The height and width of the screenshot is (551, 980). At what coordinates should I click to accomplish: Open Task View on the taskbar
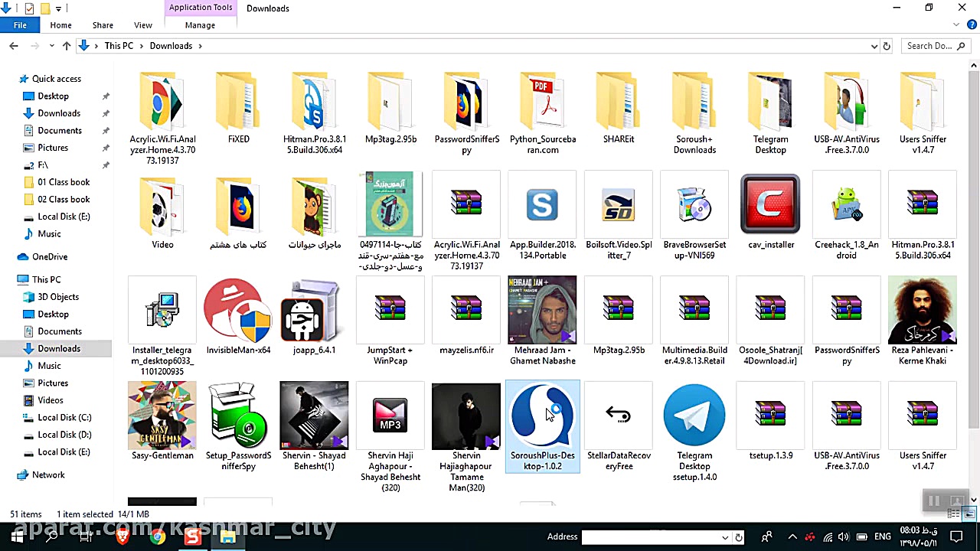86,537
